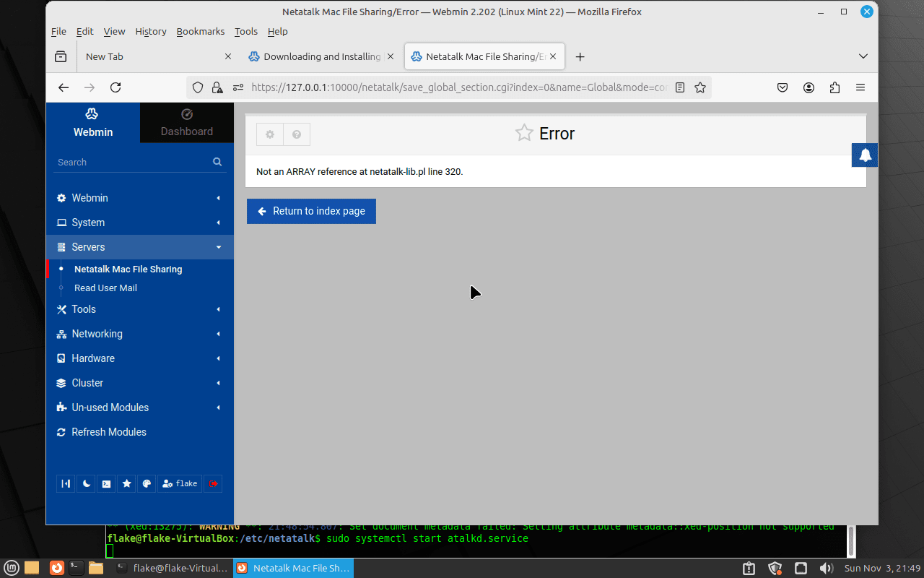Open the command shell terminal icon

tap(106, 484)
